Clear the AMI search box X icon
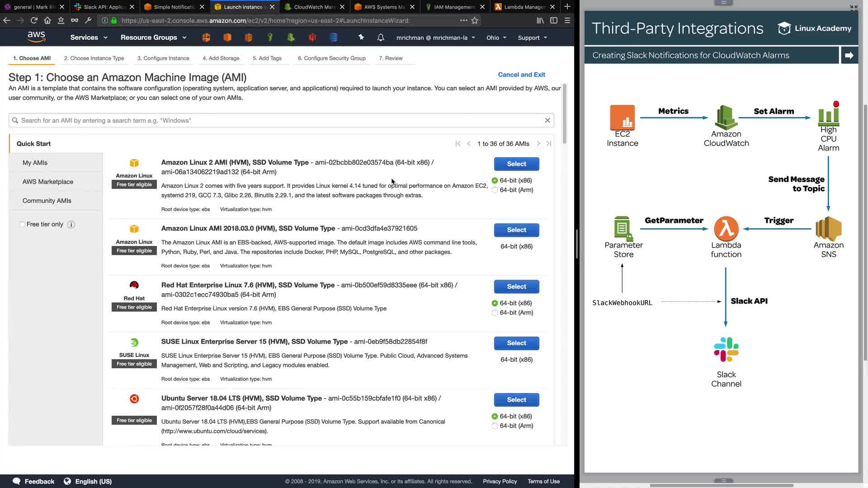 click(x=547, y=120)
